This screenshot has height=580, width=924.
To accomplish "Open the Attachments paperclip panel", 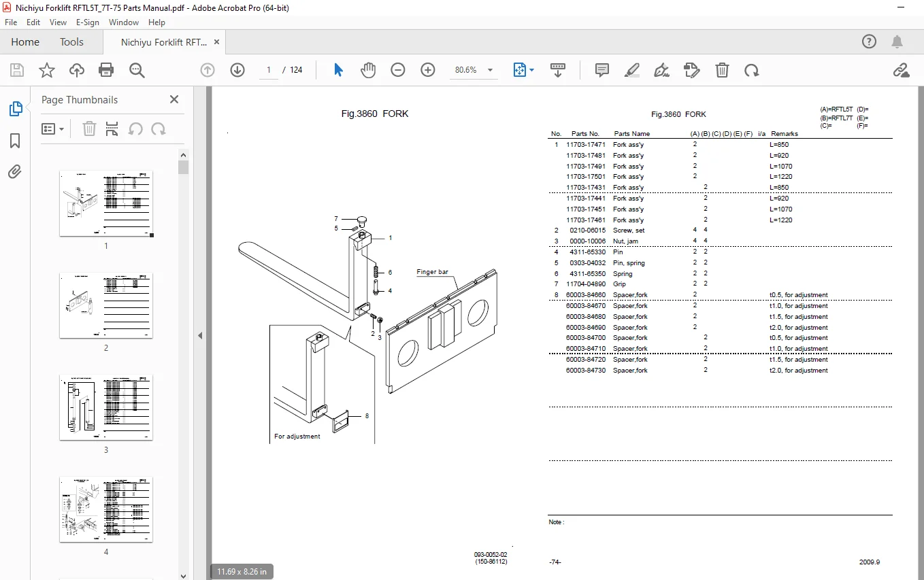I will [x=15, y=172].
